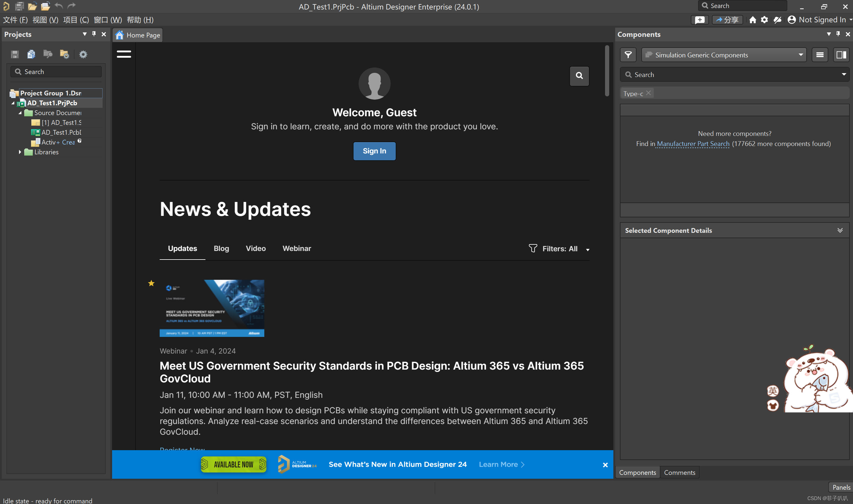Click the Projects panel search field
The width and height of the screenshot is (853, 504).
click(56, 72)
